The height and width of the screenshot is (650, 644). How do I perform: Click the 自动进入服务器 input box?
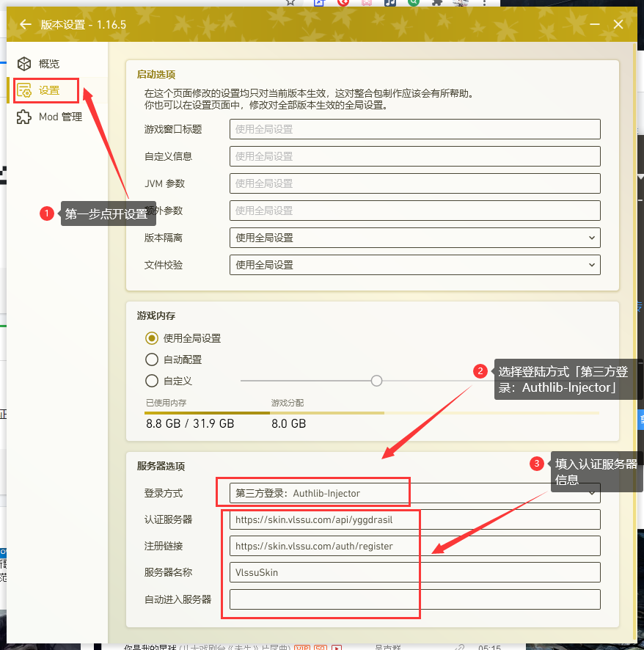(x=415, y=599)
